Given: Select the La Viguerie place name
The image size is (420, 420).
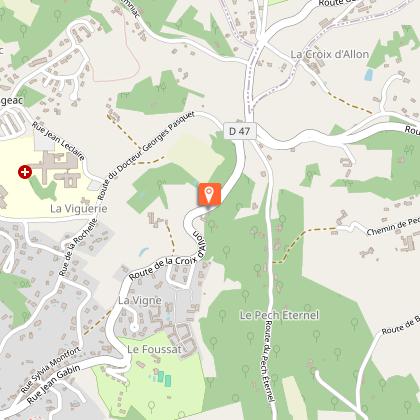Looking at the screenshot, I should 79,209.
